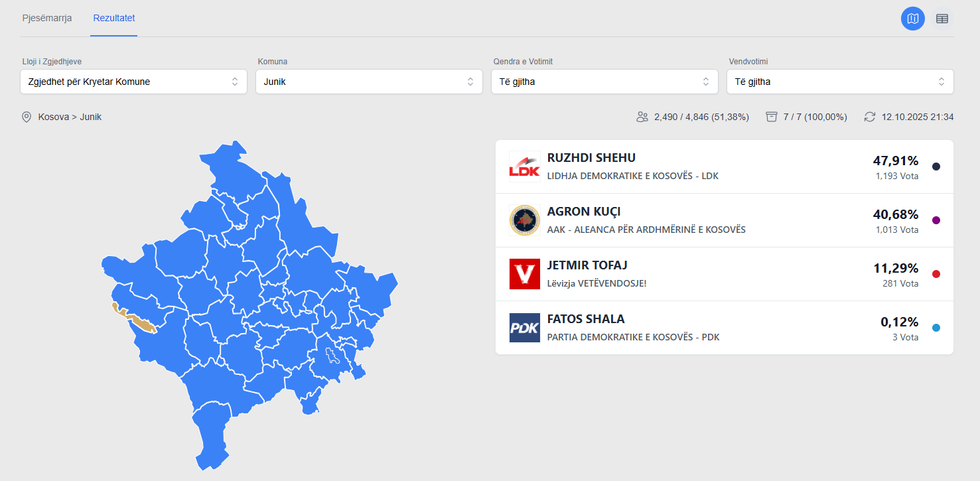This screenshot has height=481, width=980.
Task: Click the voters turnout people icon
Action: (x=642, y=117)
